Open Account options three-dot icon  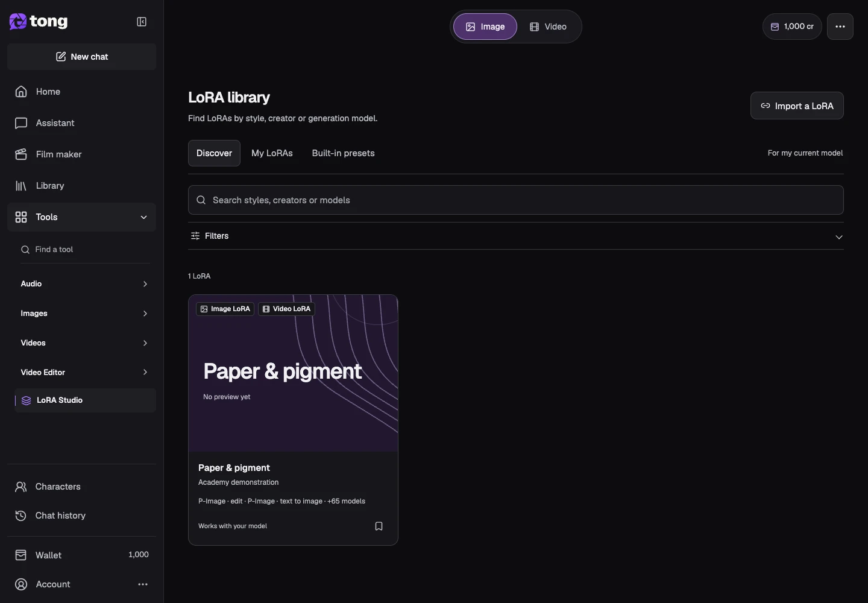click(x=143, y=584)
